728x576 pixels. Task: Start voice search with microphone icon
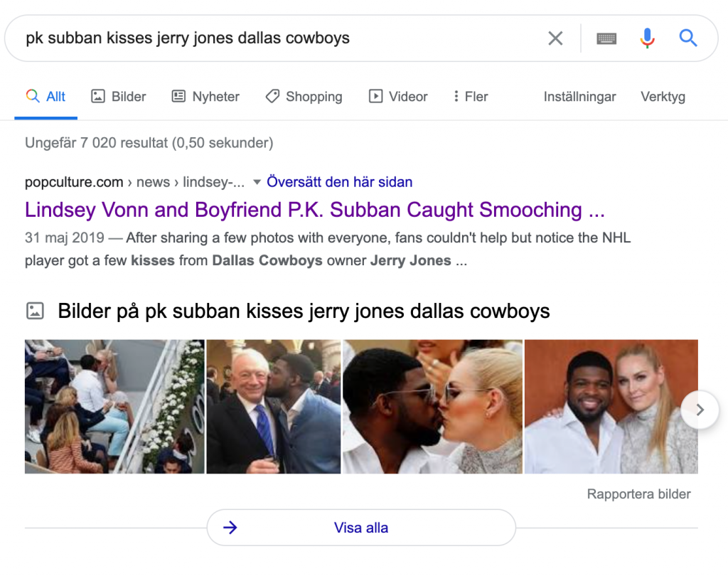[x=647, y=38]
